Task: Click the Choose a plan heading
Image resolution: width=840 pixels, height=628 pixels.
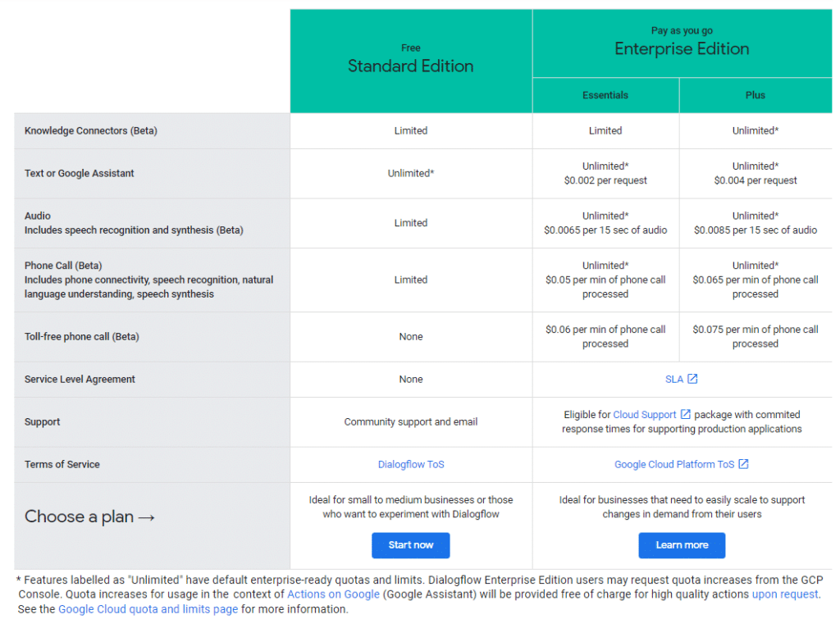Action: click(x=89, y=517)
